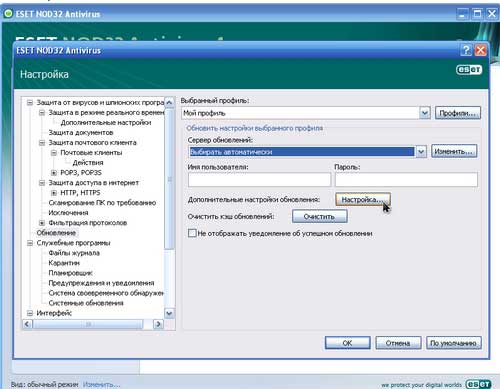Collapse 'Защита в режиме реального времени' node
Image resolution: width=500 pixels, height=389 pixels.
[42, 113]
